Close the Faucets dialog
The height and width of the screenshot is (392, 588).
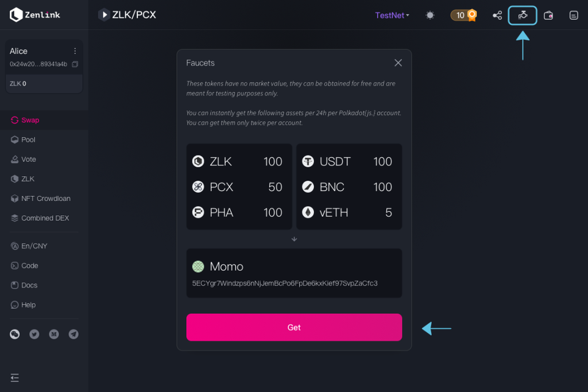(x=399, y=63)
